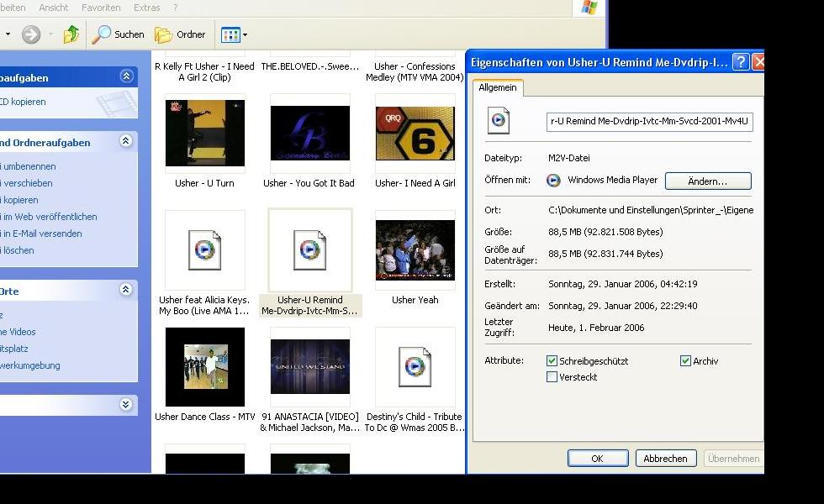The image size is (824, 504).
Task: Click Letzter Zugriff date value
Action: click(x=596, y=328)
